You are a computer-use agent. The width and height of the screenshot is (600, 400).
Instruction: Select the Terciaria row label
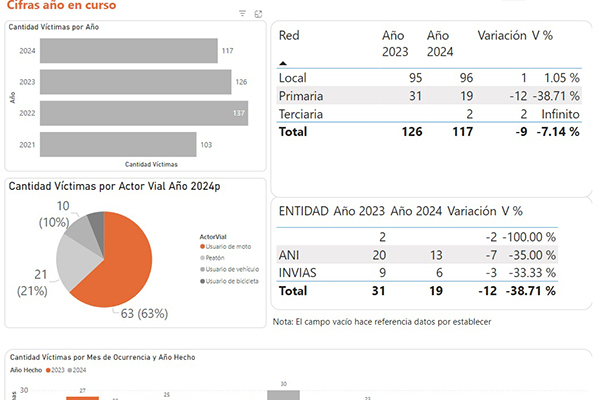(x=301, y=114)
